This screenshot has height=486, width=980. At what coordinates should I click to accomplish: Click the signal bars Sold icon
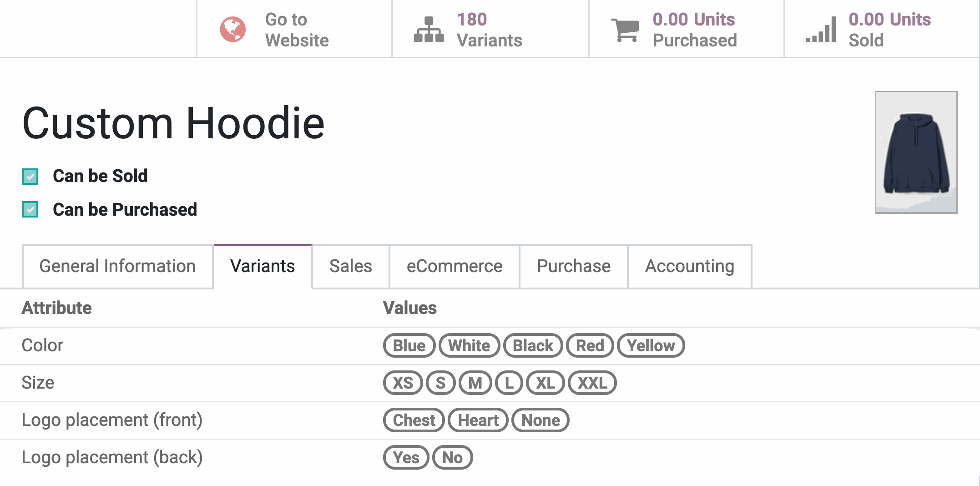coord(821,30)
